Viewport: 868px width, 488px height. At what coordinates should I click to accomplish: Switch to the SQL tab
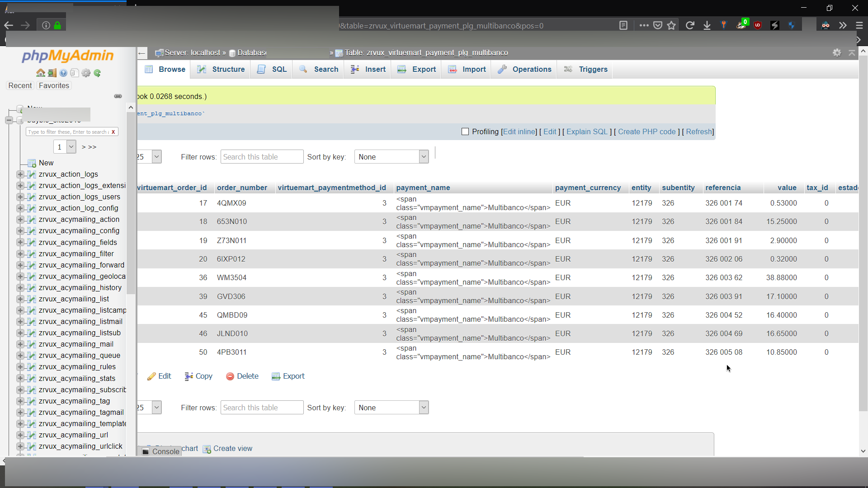tap(271, 69)
